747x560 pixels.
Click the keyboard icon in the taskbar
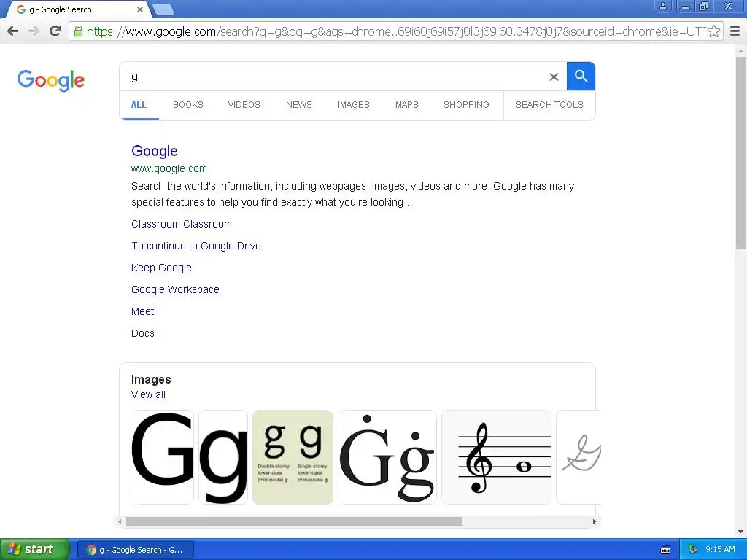pyautogui.click(x=665, y=550)
